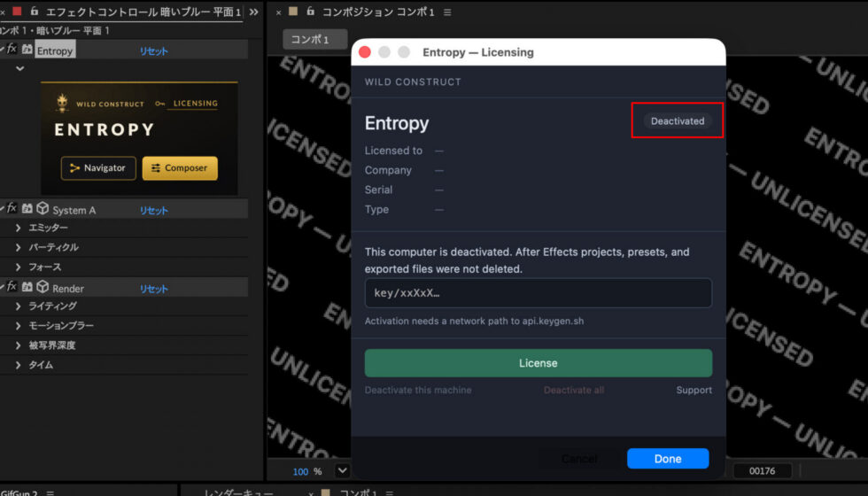Click preset icon beside Render effect
This screenshot has height=496, width=868.
pyautogui.click(x=27, y=287)
